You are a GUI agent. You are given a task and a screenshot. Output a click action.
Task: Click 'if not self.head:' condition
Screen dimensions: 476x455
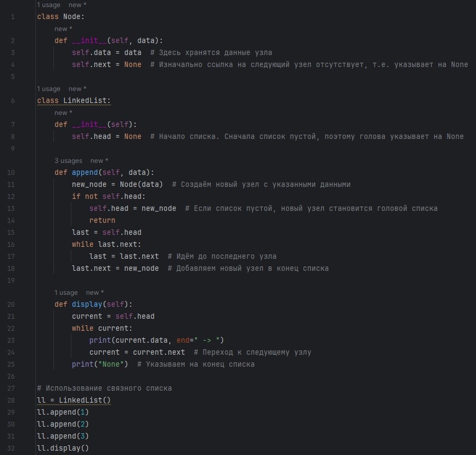coord(109,197)
